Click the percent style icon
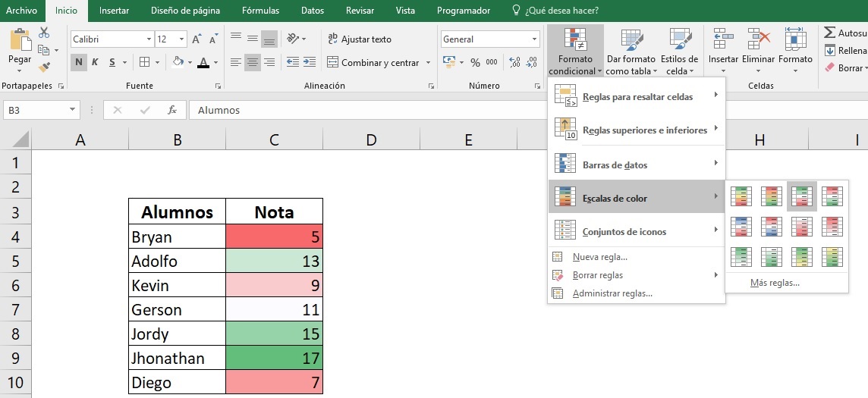 click(x=475, y=63)
